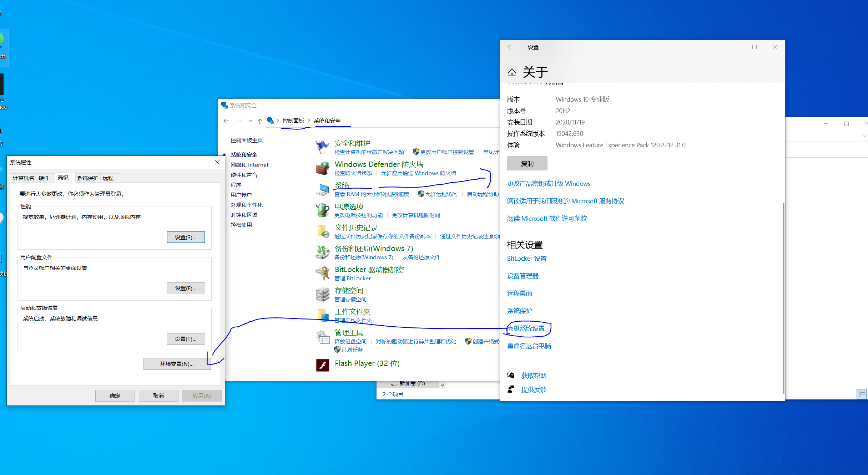Switch to 系统保护 tab
The image size is (868, 475).
(x=87, y=178)
